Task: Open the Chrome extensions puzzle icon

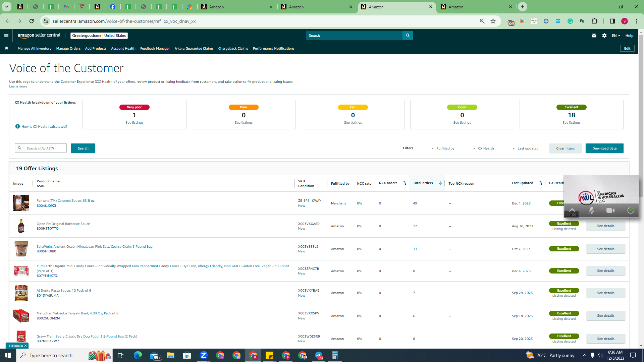Action: pyautogui.click(x=595, y=21)
